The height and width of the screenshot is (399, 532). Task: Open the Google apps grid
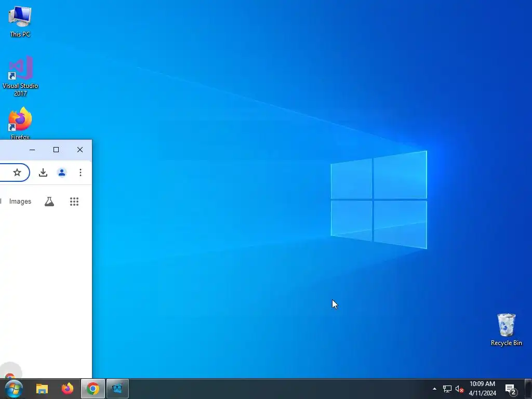coord(74,201)
